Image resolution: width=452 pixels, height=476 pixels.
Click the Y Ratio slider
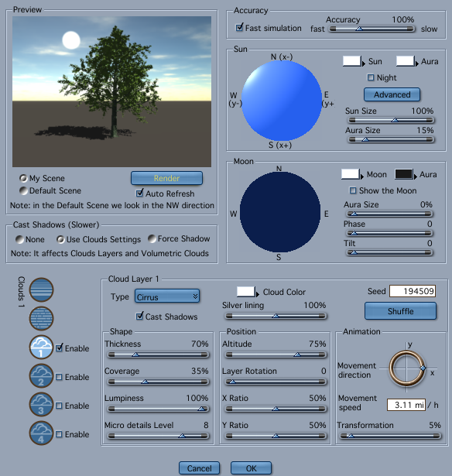(x=276, y=436)
